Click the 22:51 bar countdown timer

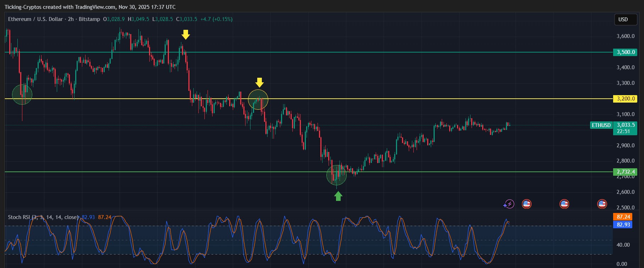click(623, 131)
